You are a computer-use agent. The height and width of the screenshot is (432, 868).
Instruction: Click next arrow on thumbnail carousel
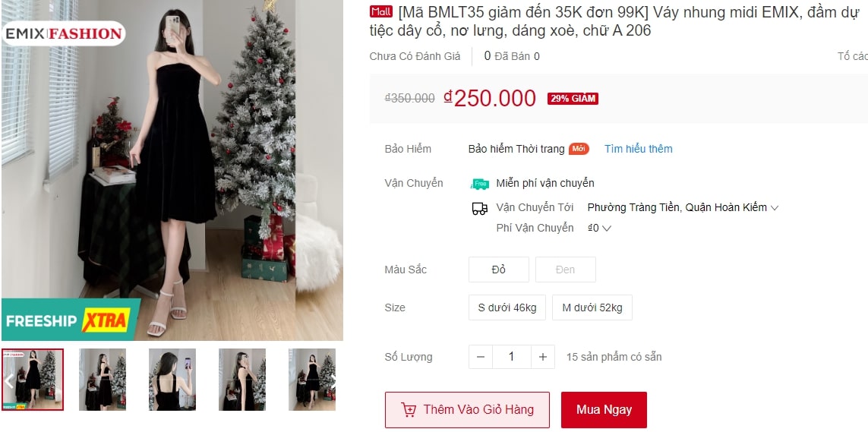[334, 380]
